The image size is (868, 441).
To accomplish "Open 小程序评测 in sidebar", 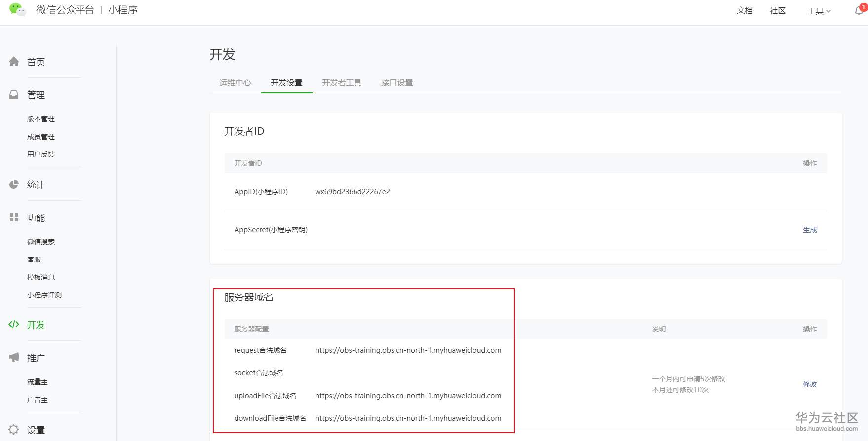I will [x=44, y=295].
